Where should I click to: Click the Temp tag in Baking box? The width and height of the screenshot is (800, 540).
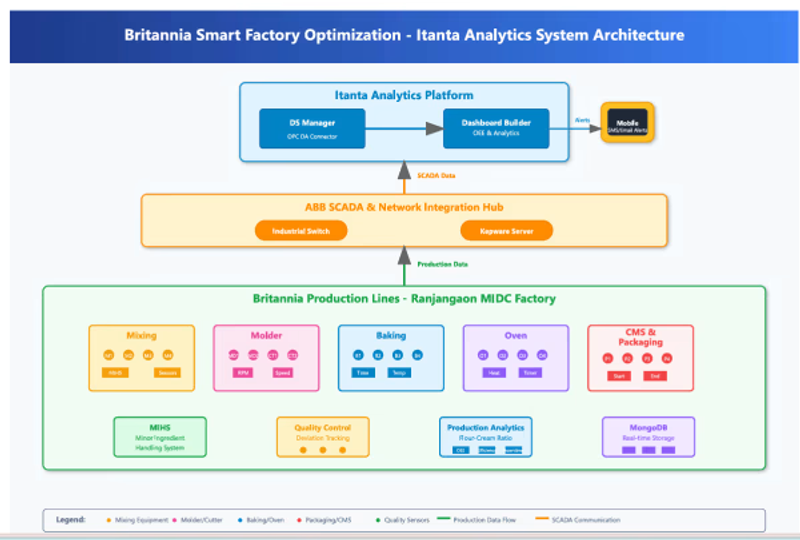[399, 373]
